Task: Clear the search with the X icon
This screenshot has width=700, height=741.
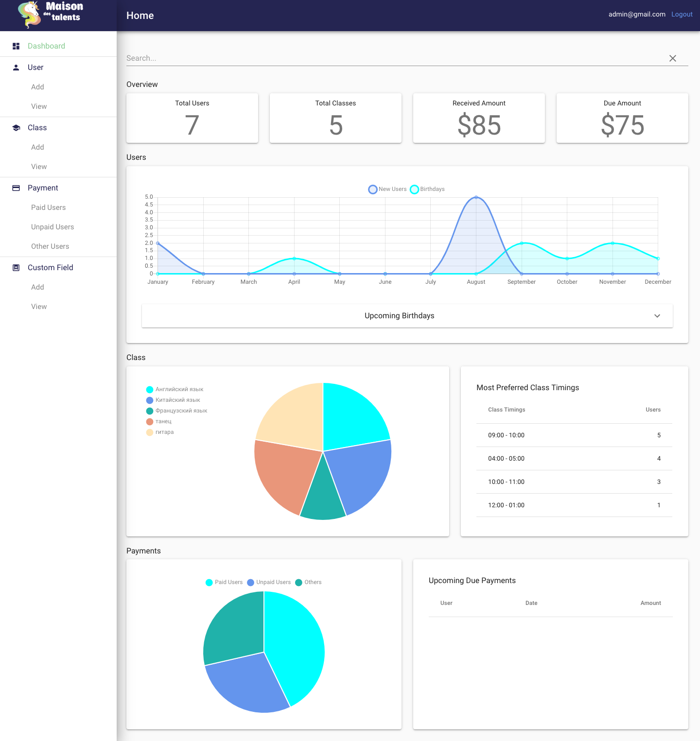Action: point(673,58)
